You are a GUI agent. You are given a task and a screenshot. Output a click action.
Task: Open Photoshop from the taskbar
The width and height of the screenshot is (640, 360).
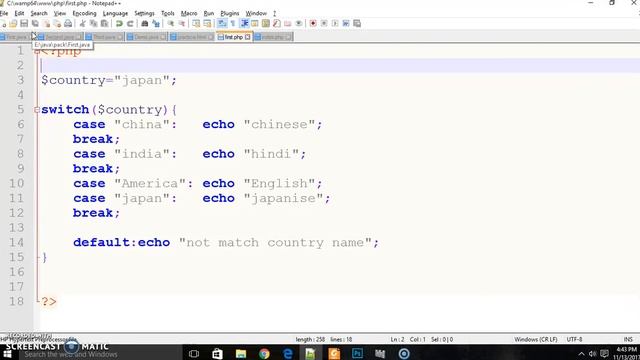tap(357, 353)
